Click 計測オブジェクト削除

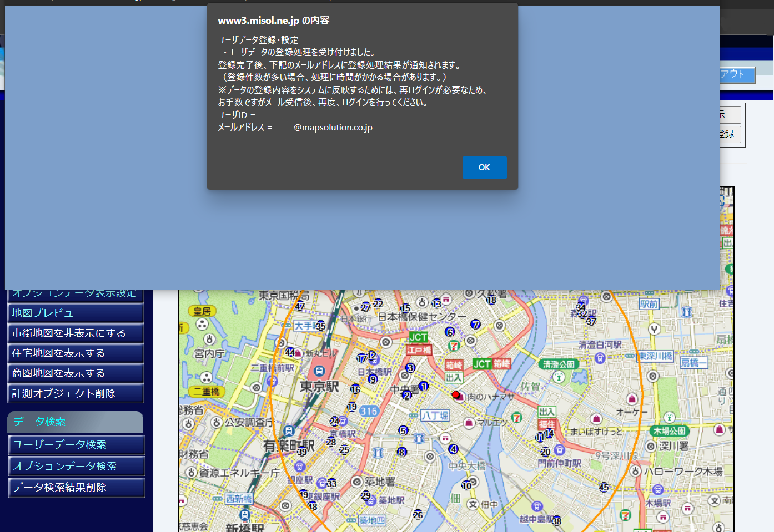coord(76,393)
